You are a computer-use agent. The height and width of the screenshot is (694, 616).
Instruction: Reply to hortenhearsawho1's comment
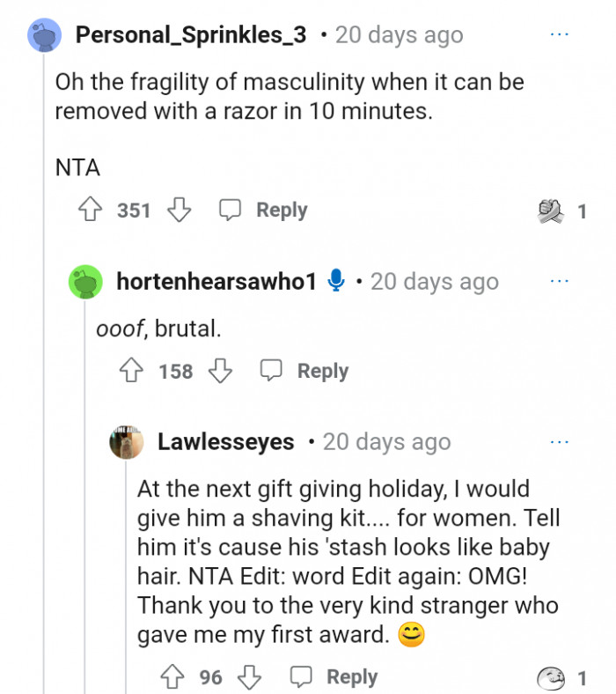(304, 372)
